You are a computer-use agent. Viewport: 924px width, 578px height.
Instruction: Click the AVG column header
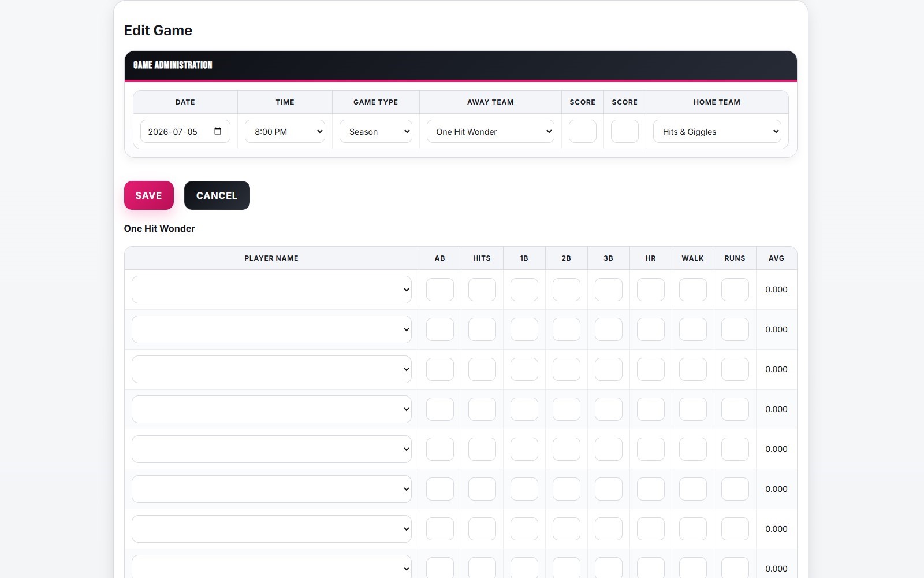click(776, 258)
